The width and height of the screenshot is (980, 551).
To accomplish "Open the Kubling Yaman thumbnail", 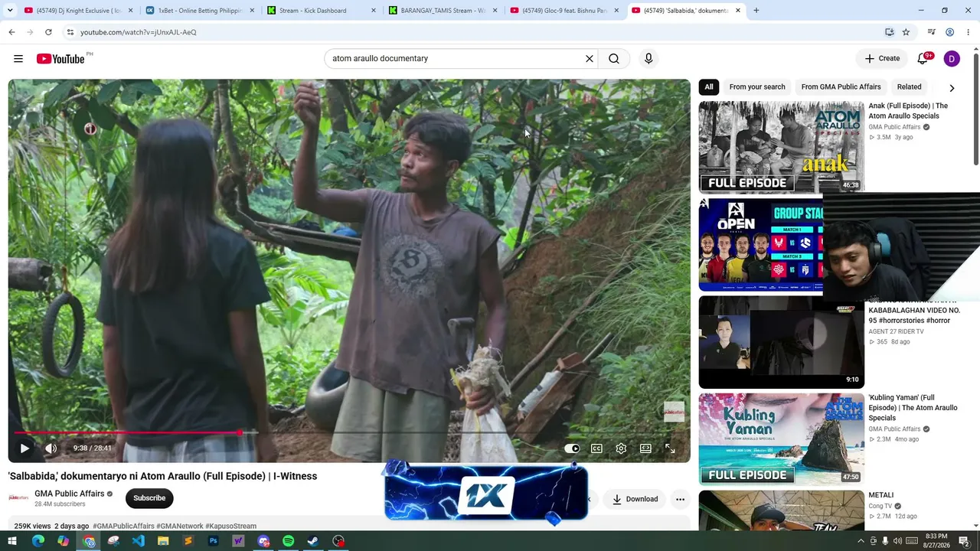I will pyautogui.click(x=781, y=439).
